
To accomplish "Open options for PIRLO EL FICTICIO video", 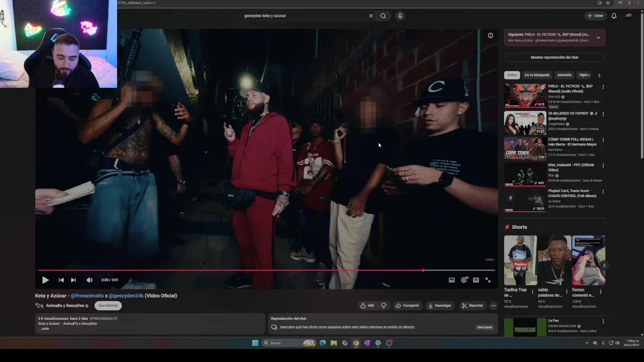I will [x=603, y=87].
